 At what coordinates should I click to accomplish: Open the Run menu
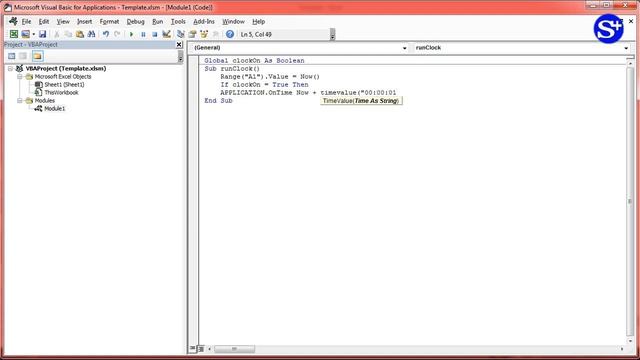(x=158, y=21)
